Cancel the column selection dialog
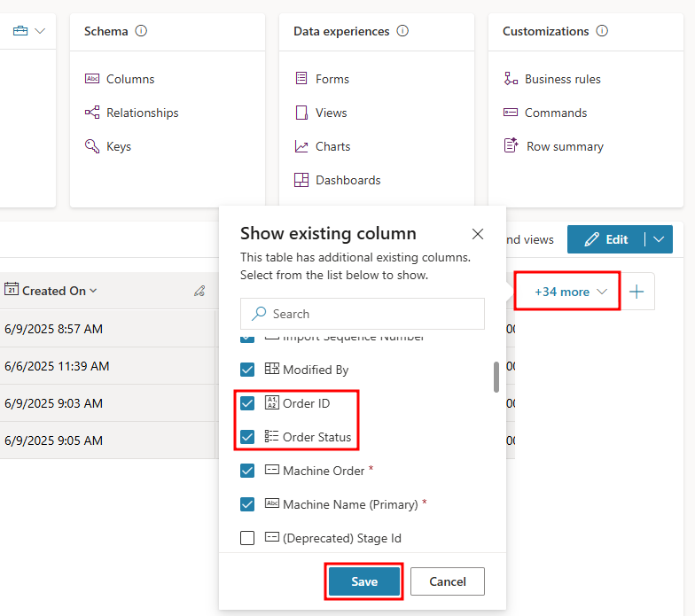This screenshot has width=695, height=616. click(x=447, y=581)
